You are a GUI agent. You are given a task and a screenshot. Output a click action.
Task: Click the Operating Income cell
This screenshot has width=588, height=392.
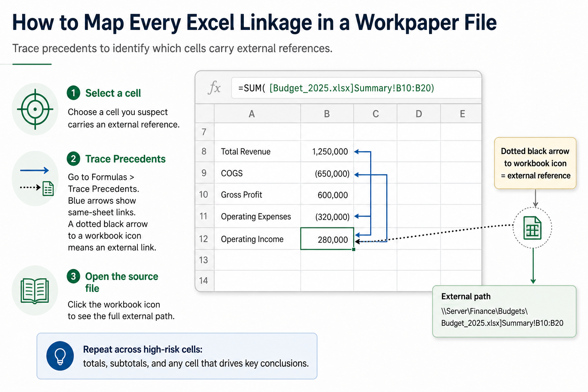(x=257, y=238)
